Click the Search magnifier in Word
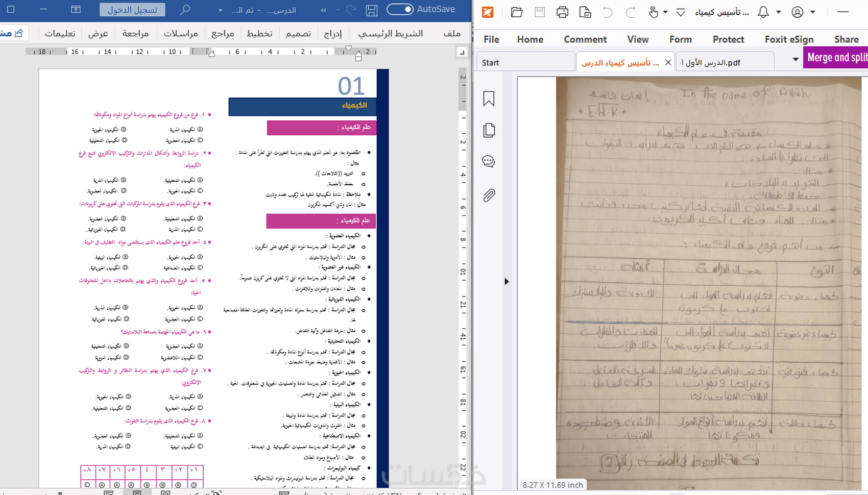Image resolution: width=868 pixels, height=495 pixels. pyautogui.click(x=185, y=10)
